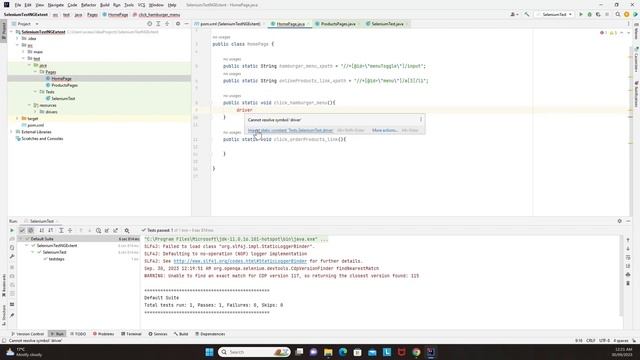The height and width of the screenshot is (360, 640).
Task: Click the Collapse All icon in Run toolbar
Action: point(70,231)
